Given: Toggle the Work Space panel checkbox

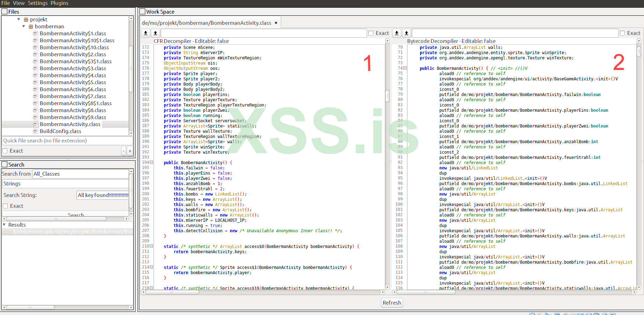Looking at the screenshot, I should [x=142, y=12].
